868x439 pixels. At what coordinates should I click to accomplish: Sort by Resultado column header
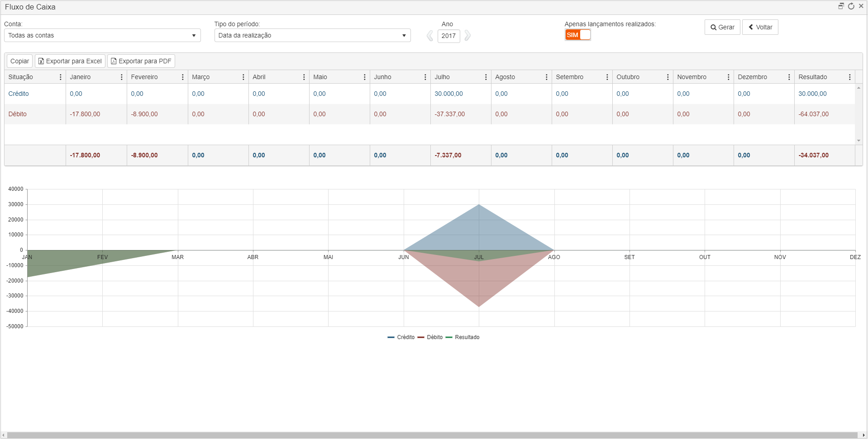pos(813,77)
